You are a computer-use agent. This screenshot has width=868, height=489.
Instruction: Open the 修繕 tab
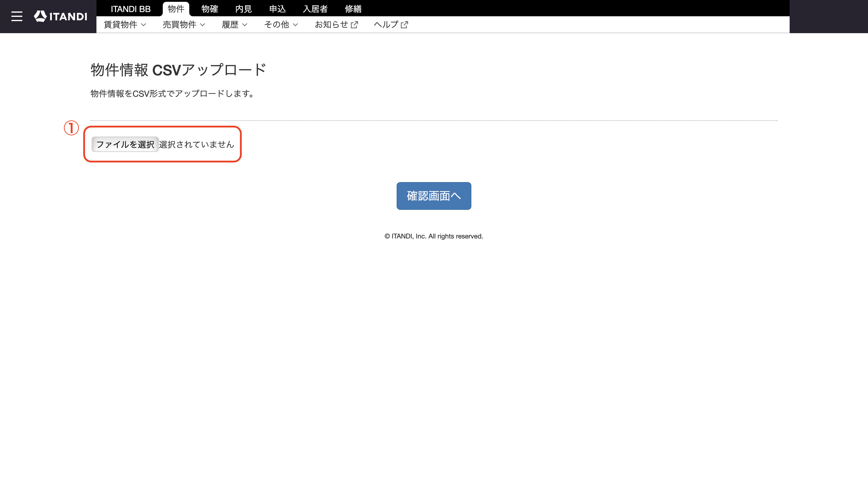point(353,9)
